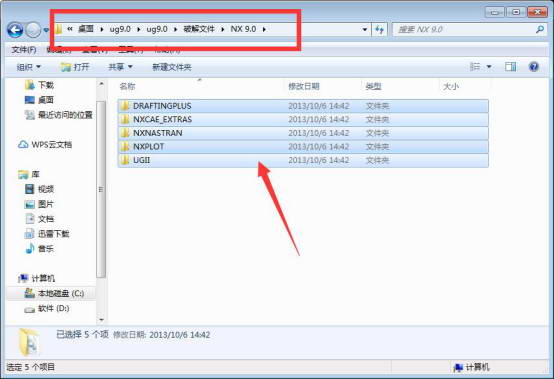Open the 文件(F) menu

pos(24,49)
